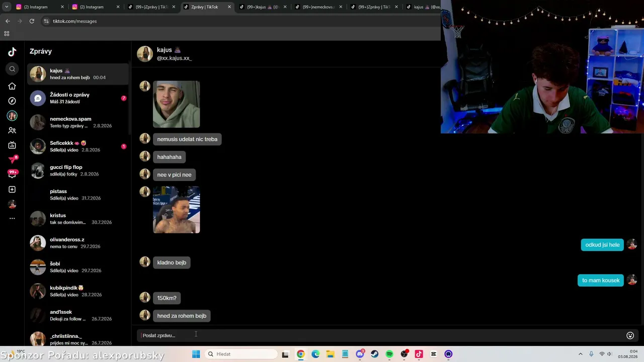Image resolution: width=644 pixels, height=362 pixels.
Task: Click the 'odkud jsi hele' sent message
Action: [602, 245]
